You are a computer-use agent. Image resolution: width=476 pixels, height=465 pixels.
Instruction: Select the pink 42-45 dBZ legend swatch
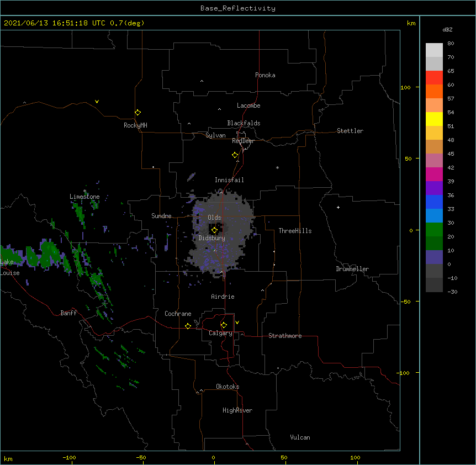434,161
